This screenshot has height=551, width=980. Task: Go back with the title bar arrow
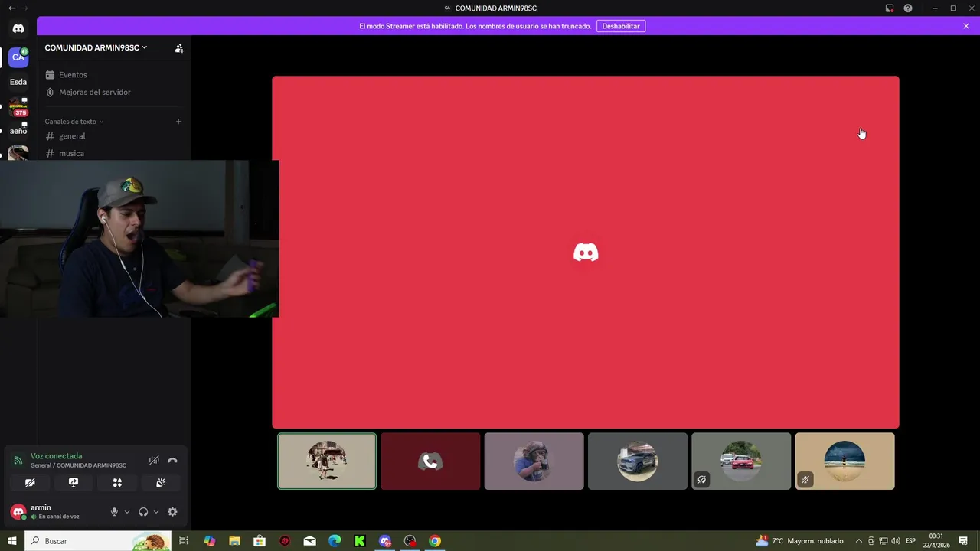pos(11,8)
